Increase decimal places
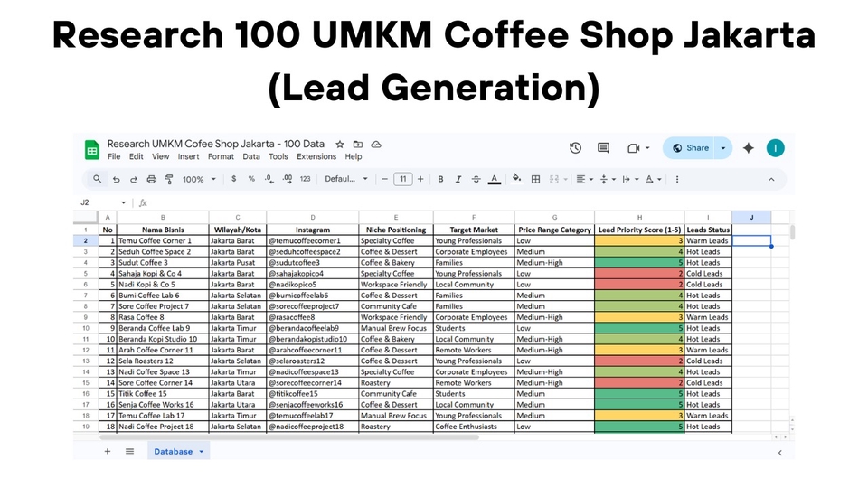The width and height of the screenshot is (868, 488). pyautogui.click(x=288, y=179)
